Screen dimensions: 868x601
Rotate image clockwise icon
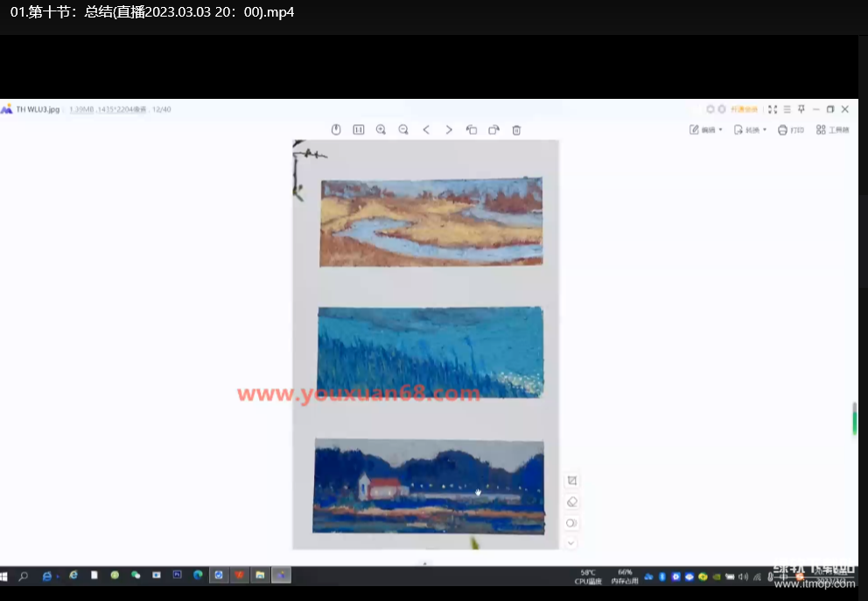point(493,129)
